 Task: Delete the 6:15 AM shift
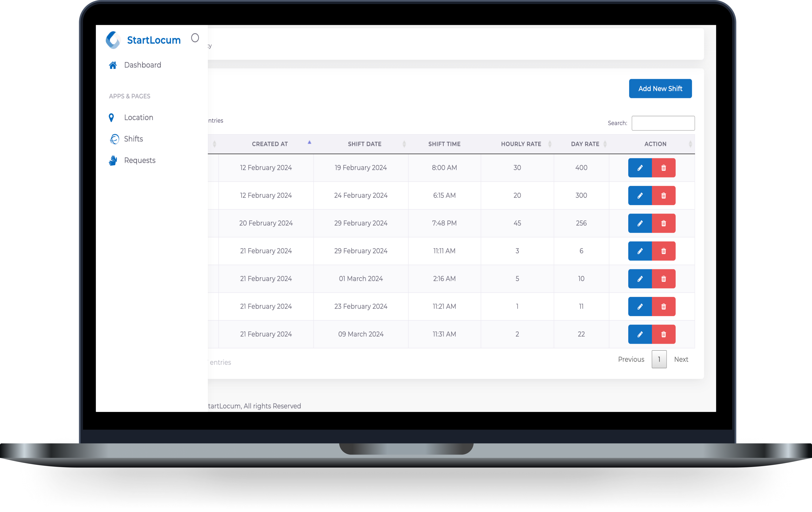click(x=663, y=196)
